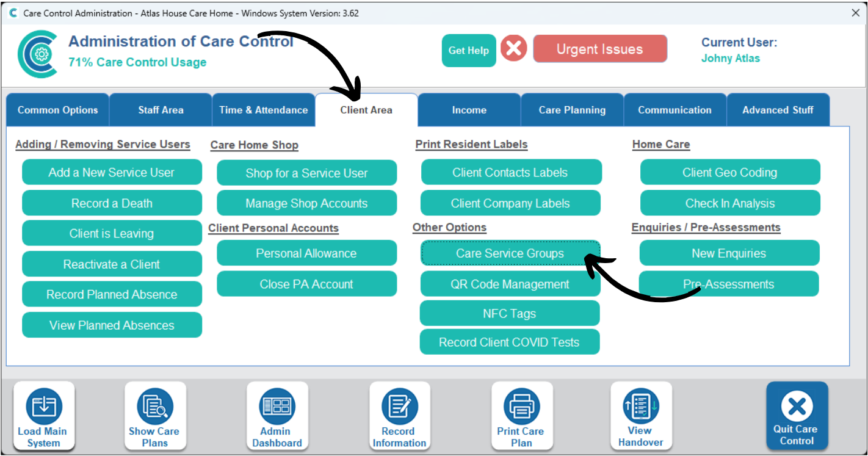The image size is (868, 456).
Task: Open Show Care Plans icon
Action: 155,416
